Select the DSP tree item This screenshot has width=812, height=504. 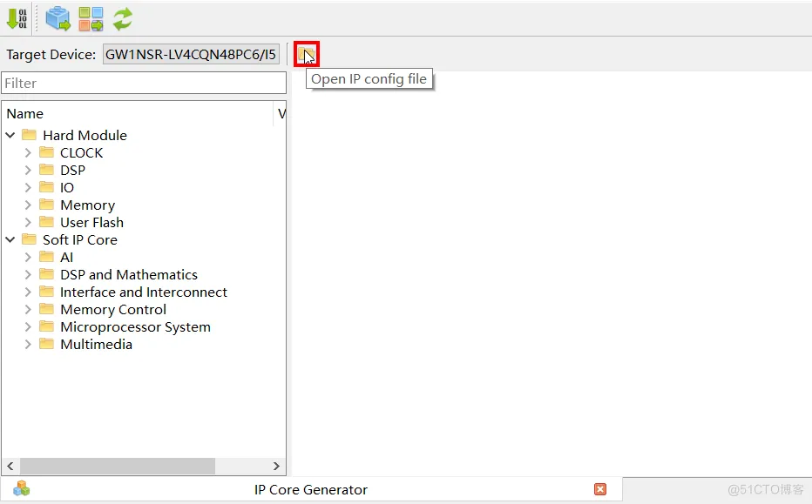[72, 171]
